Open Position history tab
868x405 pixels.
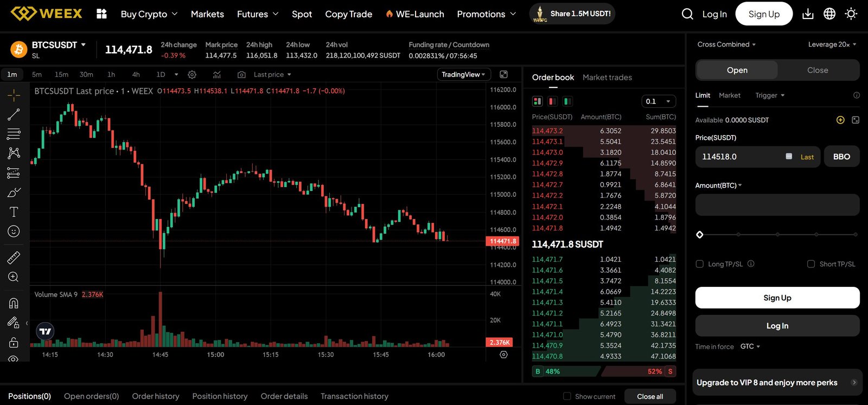pos(220,396)
